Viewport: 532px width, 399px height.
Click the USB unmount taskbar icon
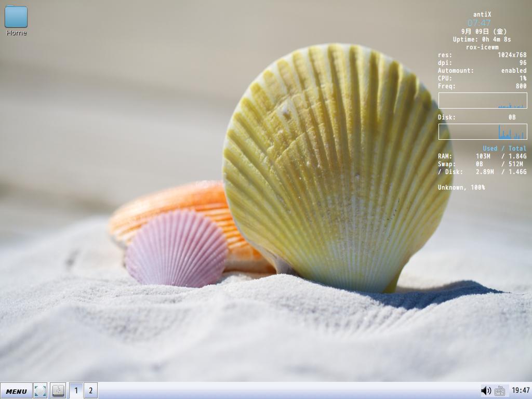tap(58, 391)
